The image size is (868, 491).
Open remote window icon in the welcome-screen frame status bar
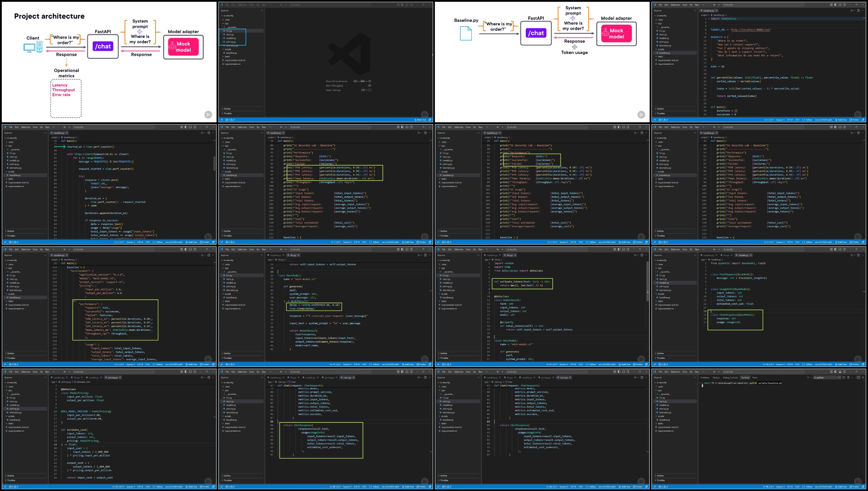click(x=222, y=120)
